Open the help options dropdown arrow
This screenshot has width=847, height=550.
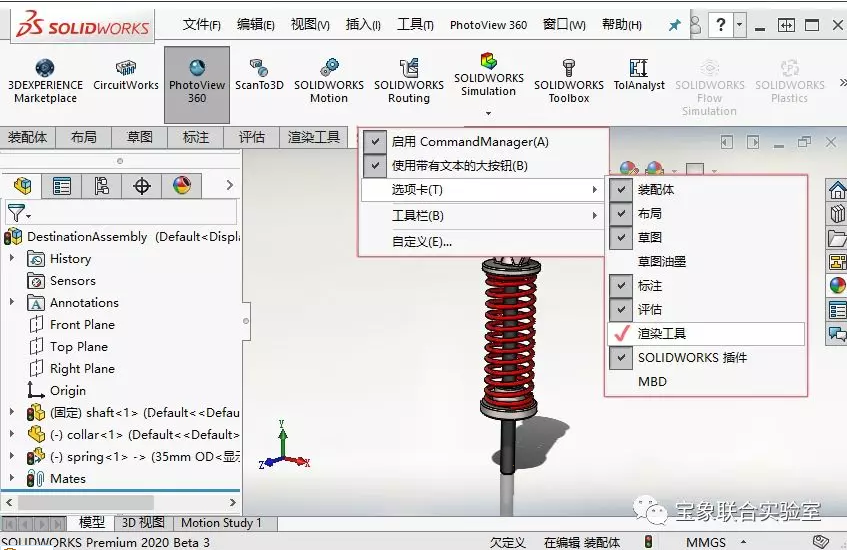[x=740, y=25]
